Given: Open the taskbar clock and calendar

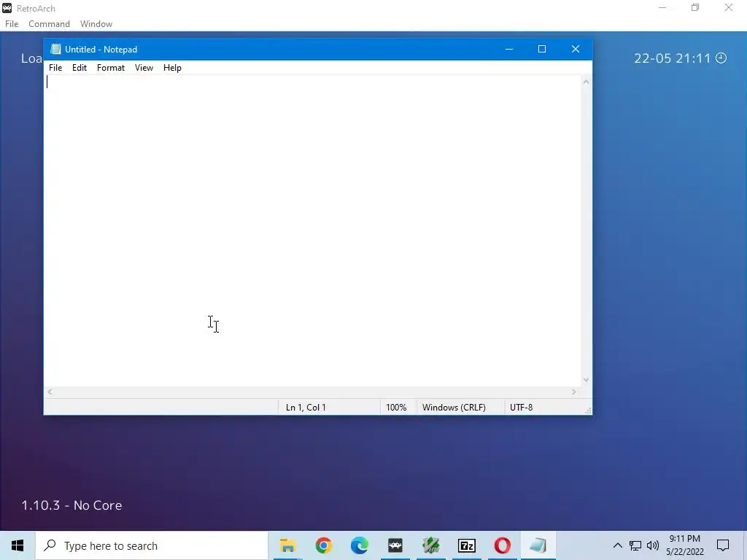Looking at the screenshot, I should (684, 545).
